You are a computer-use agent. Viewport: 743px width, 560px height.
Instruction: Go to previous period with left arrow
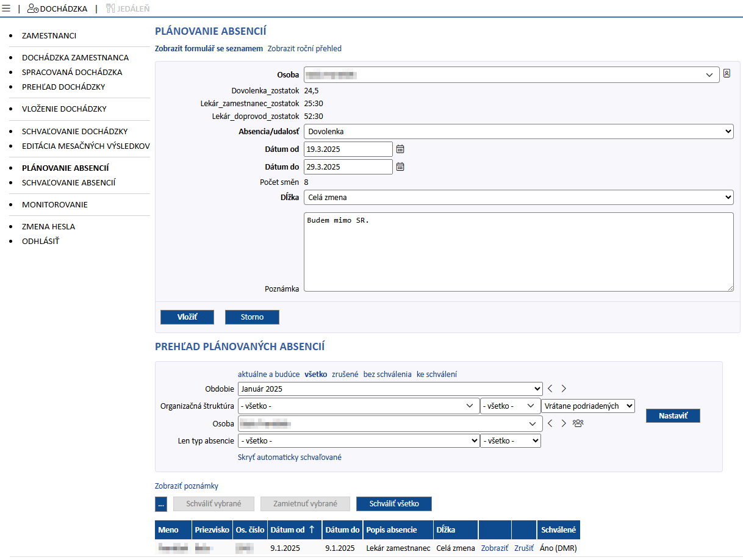click(x=550, y=389)
